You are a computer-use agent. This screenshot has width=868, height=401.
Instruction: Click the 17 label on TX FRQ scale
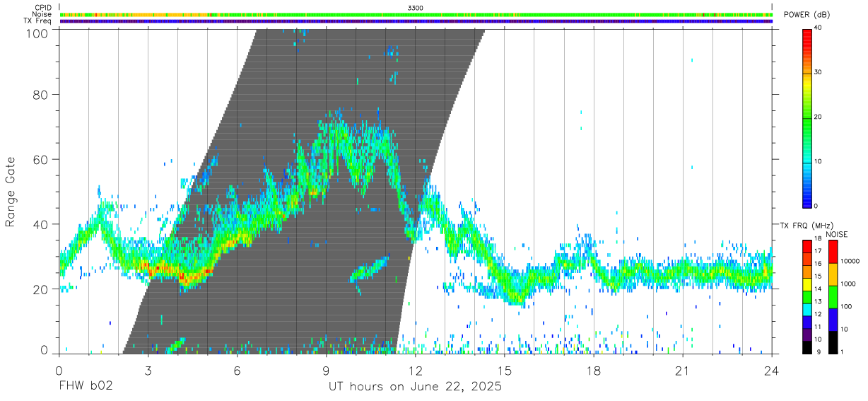[x=818, y=252]
